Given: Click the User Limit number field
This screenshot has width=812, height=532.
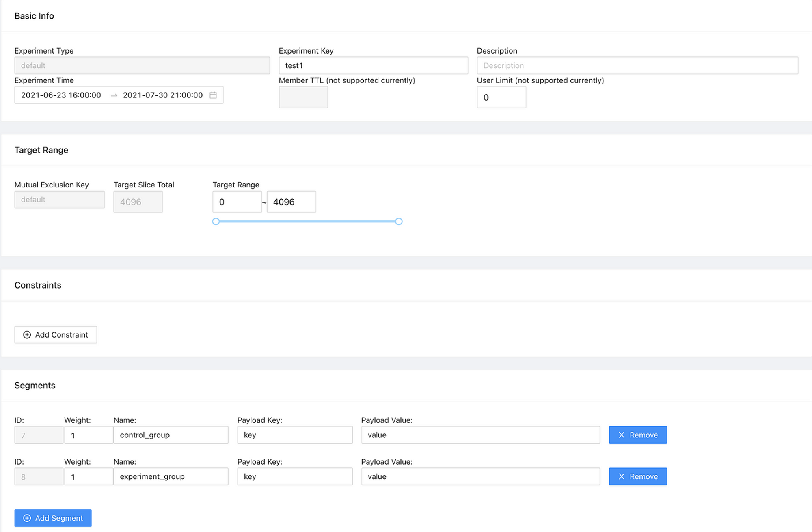Looking at the screenshot, I should point(501,97).
